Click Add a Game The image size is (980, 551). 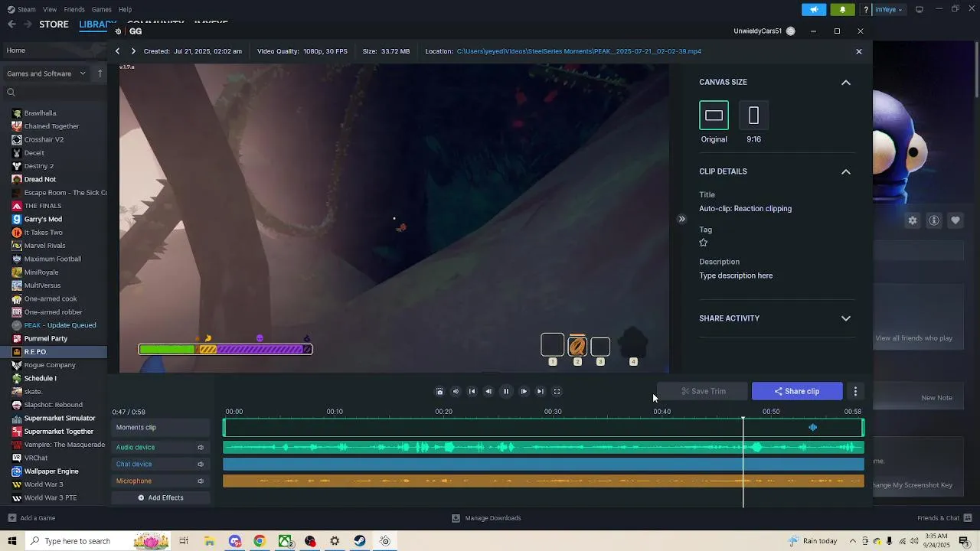point(31,518)
